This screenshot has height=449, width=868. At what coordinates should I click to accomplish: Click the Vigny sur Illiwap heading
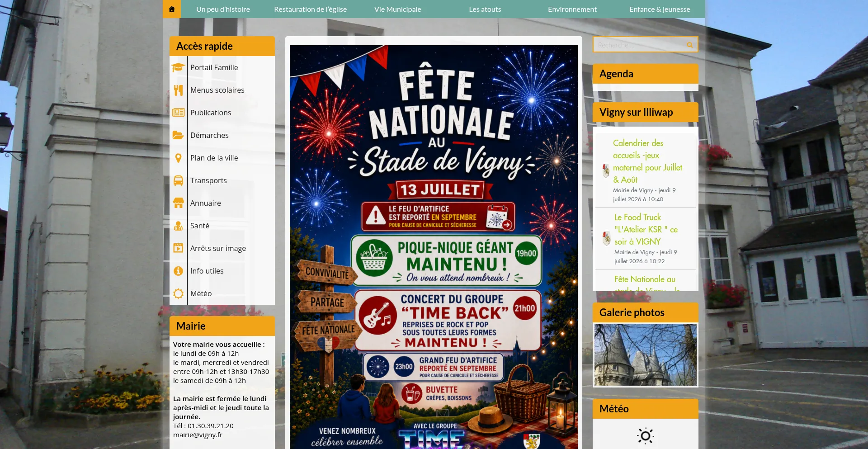pos(645,112)
